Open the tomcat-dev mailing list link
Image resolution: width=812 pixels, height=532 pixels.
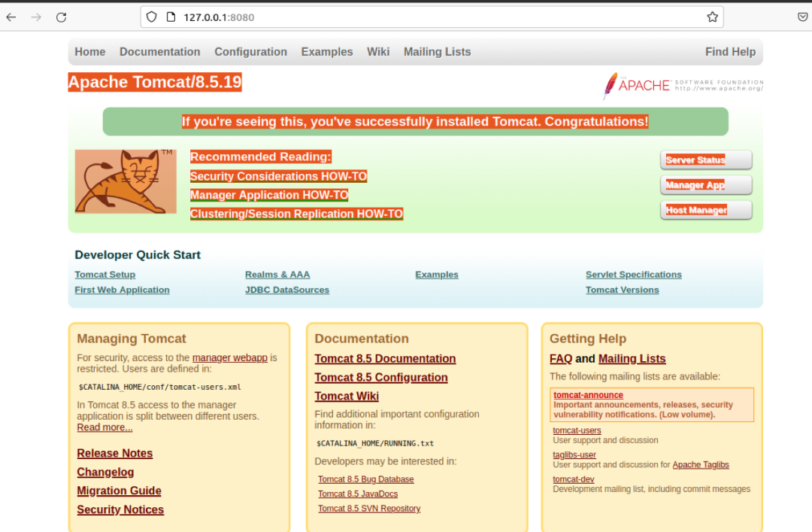click(x=573, y=479)
